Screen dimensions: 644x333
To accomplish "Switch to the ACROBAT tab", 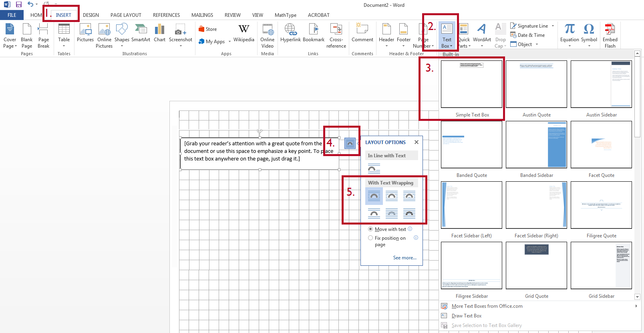I will tap(319, 15).
